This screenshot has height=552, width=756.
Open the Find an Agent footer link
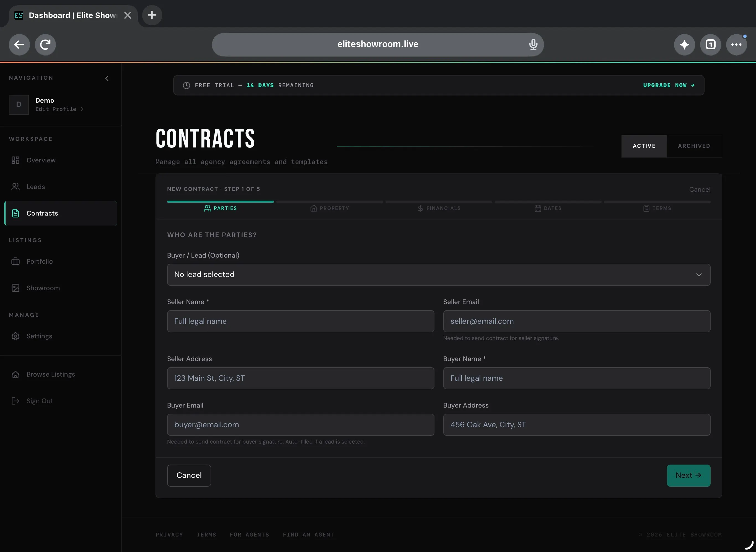pos(308,535)
